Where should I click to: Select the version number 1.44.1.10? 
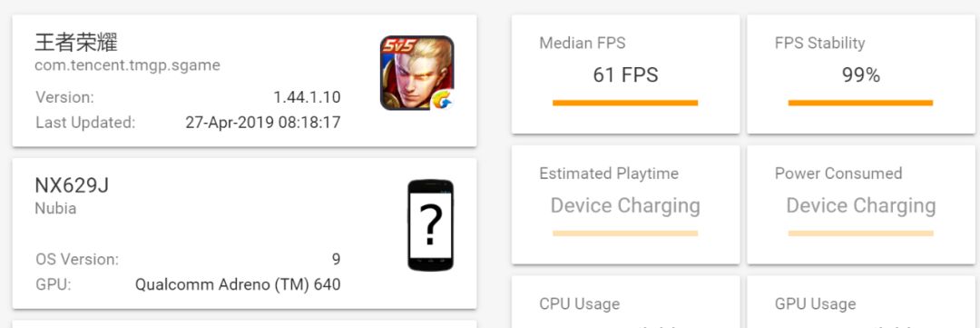[x=307, y=97]
